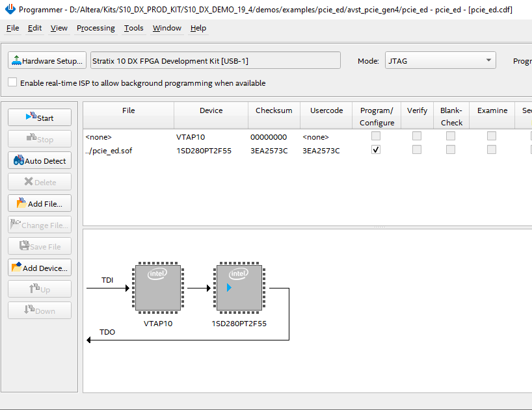The height and width of the screenshot is (410, 532).
Task: Click the Delete button
Action: click(x=40, y=182)
